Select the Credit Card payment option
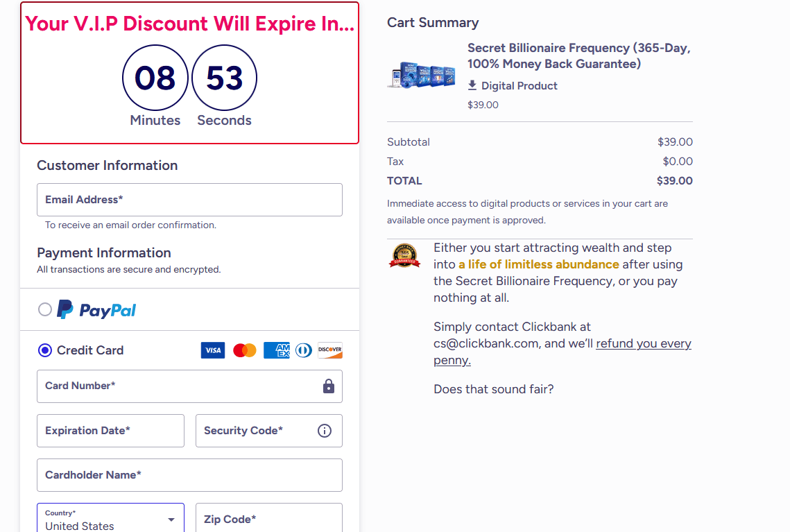 tap(44, 350)
